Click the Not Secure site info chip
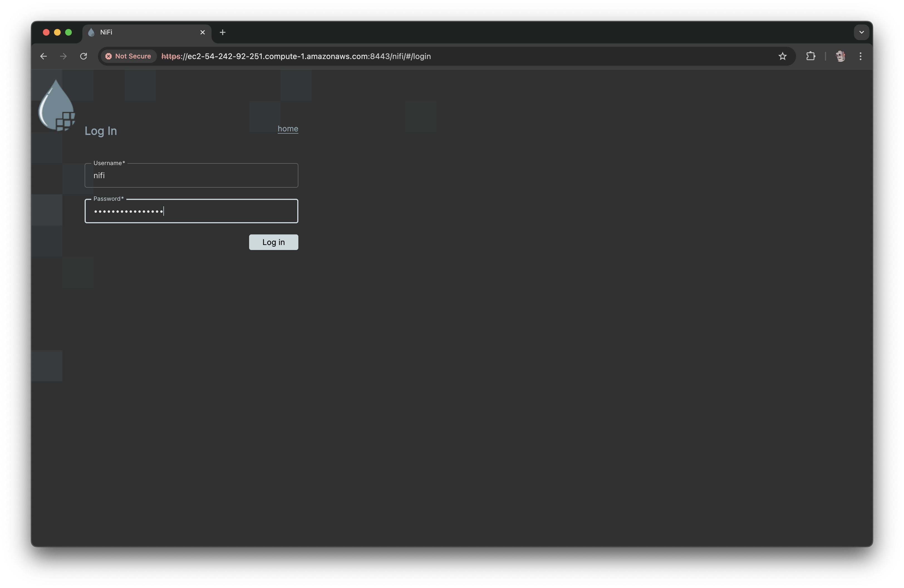Screen dimensions: 904x588 click(x=128, y=56)
